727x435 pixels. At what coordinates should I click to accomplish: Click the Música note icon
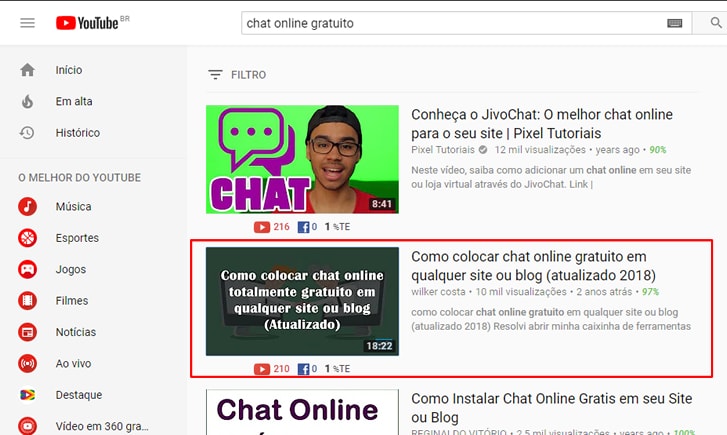pos(27,206)
